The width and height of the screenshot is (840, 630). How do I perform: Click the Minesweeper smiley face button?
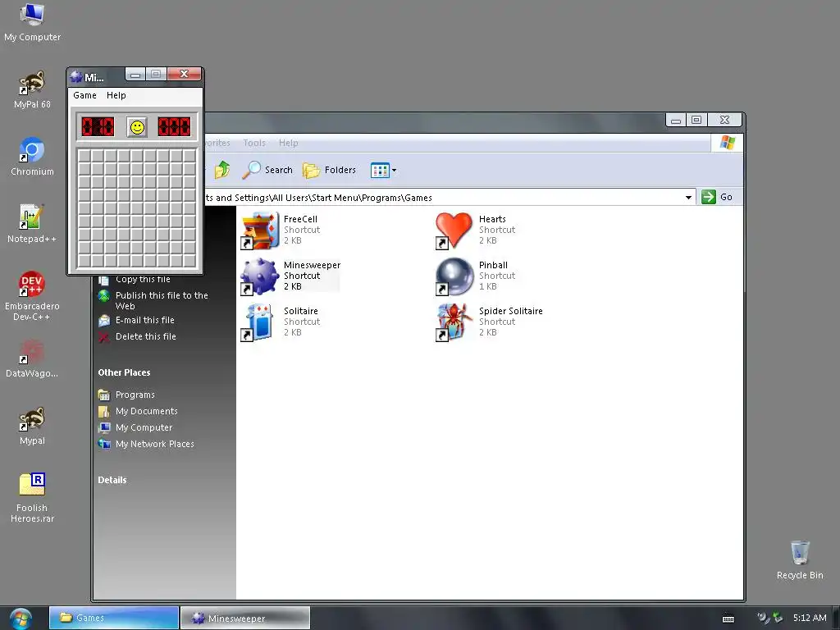137,127
